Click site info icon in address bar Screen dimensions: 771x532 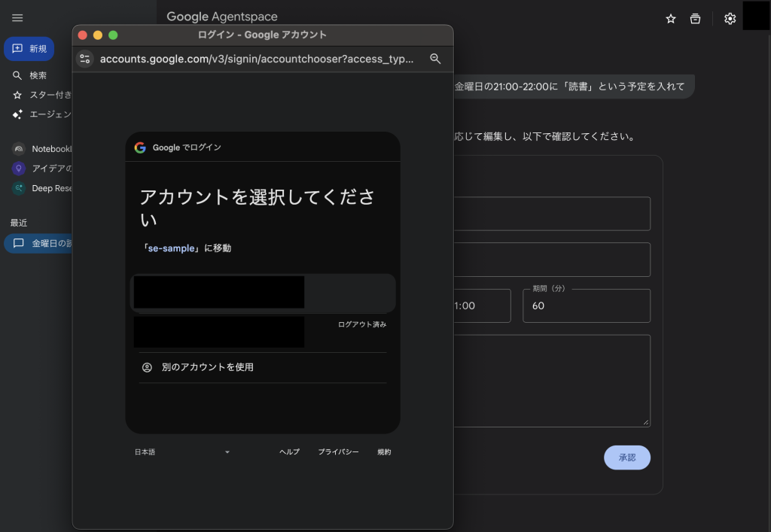pos(85,59)
